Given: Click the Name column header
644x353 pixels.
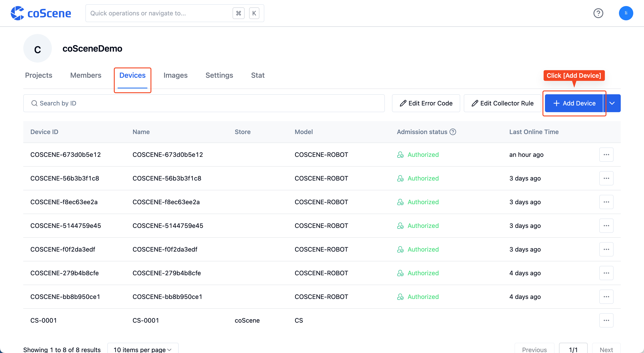Looking at the screenshot, I should click(x=141, y=132).
